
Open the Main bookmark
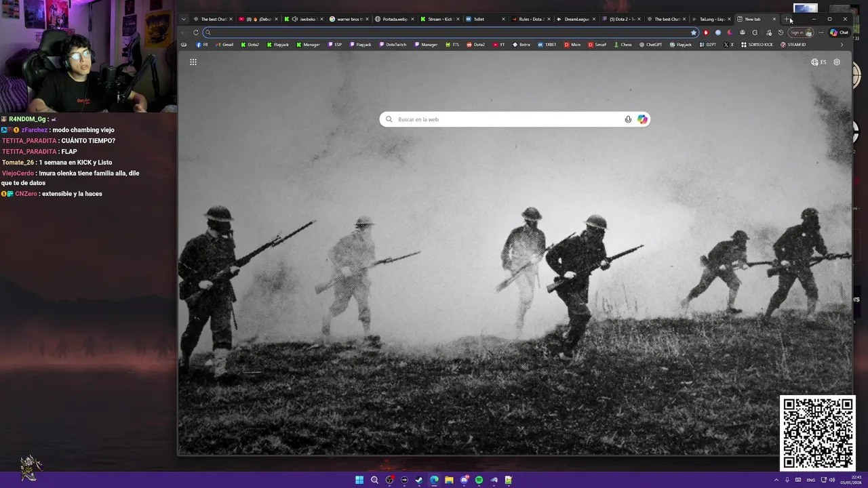click(x=572, y=45)
